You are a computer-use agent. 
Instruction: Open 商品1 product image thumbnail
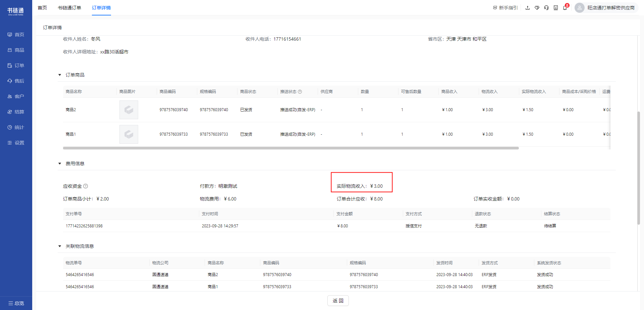(129, 134)
